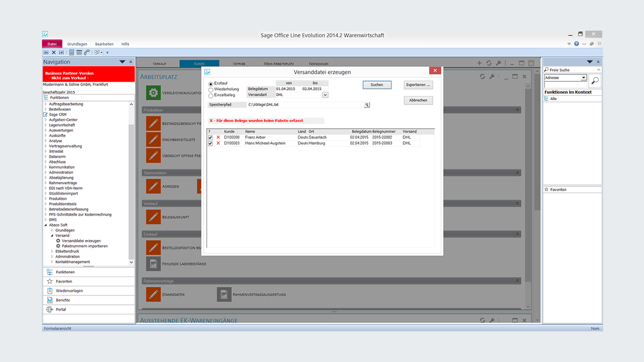Open the Stammdaten tile under Rahmenverträge
644x362 pixels.
point(153,294)
